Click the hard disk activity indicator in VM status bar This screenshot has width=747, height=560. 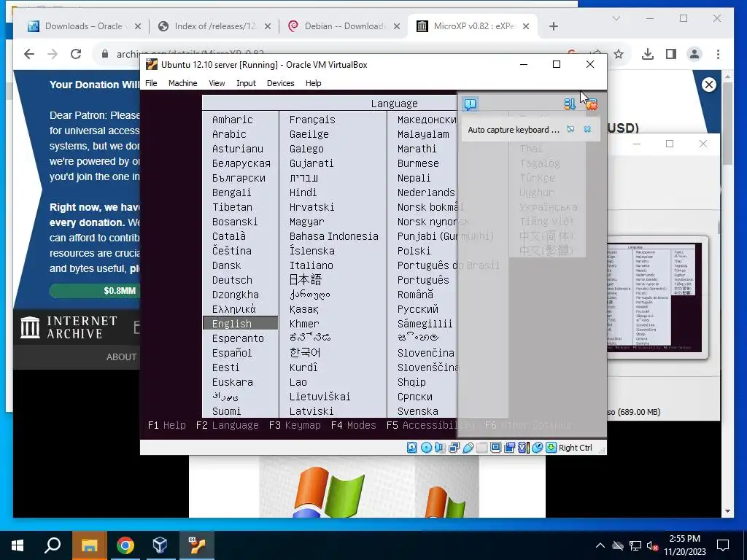[411, 448]
